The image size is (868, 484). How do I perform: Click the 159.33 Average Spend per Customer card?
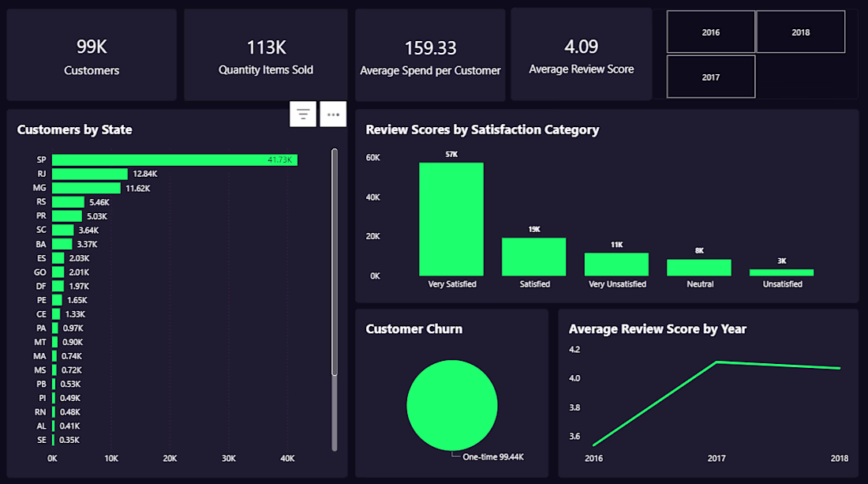(x=430, y=55)
